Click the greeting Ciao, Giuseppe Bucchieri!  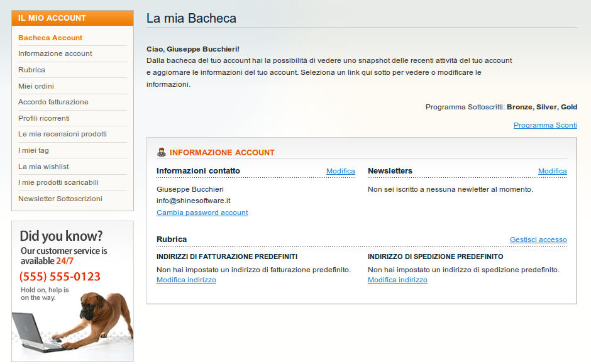click(193, 49)
